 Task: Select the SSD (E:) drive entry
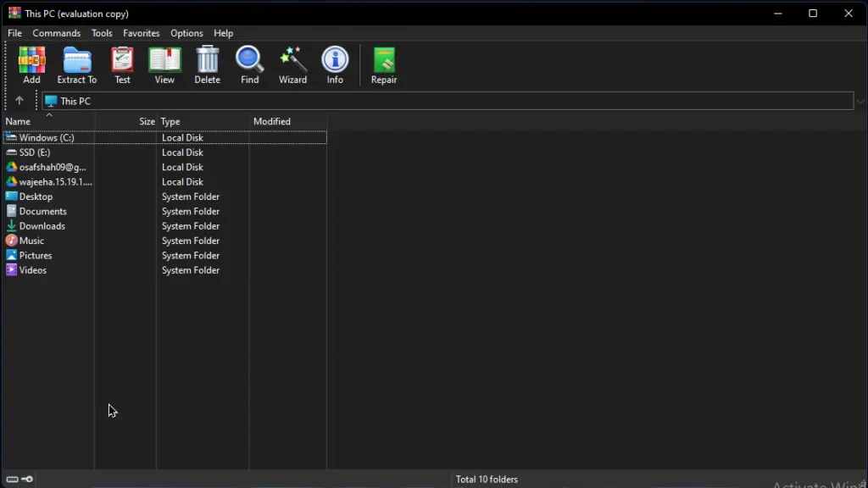click(35, 152)
